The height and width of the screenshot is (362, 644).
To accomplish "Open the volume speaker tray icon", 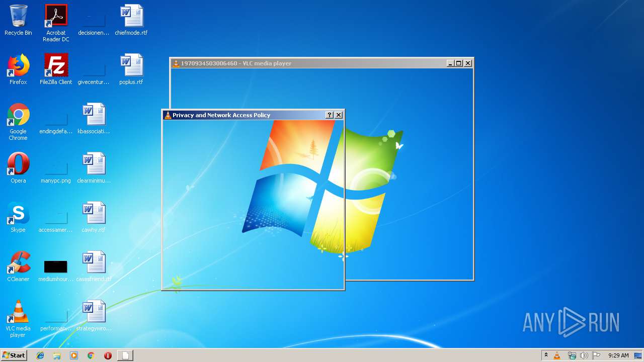I will [584, 355].
